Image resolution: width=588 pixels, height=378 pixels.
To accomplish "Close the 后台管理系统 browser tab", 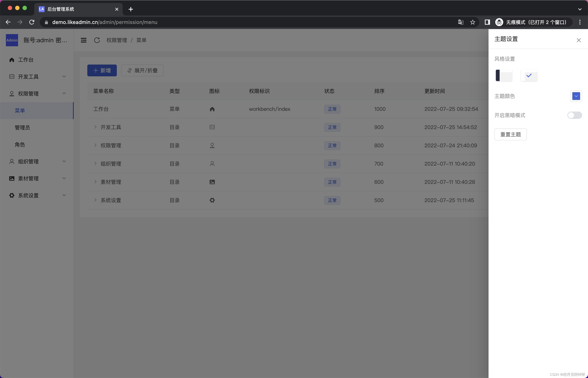I will (117, 9).
